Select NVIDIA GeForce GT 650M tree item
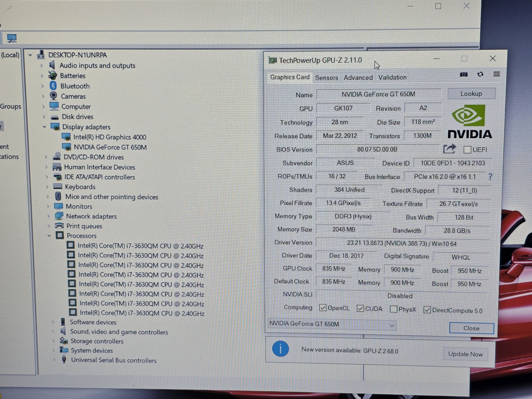This screenshot has height=399, width=532. tap(110, 147)
